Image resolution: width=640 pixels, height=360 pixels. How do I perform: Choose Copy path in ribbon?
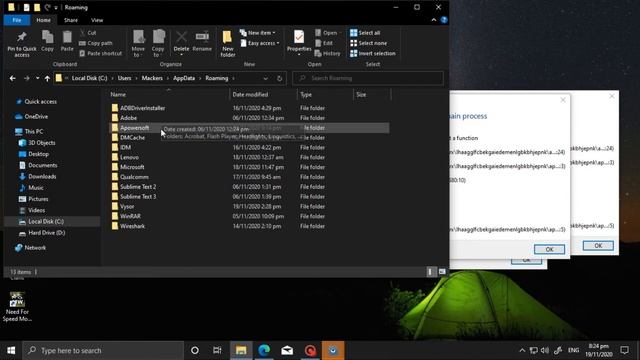tap(96, 43)
